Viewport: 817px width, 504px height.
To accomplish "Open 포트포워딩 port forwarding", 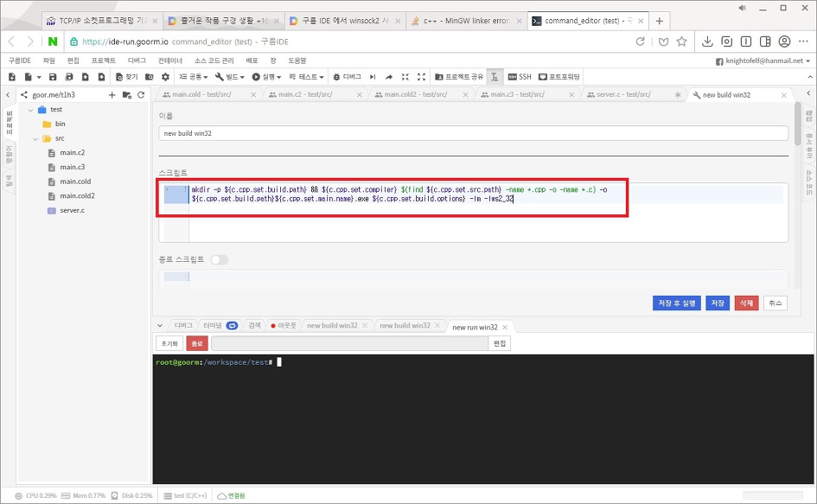I will pos(559,77).
